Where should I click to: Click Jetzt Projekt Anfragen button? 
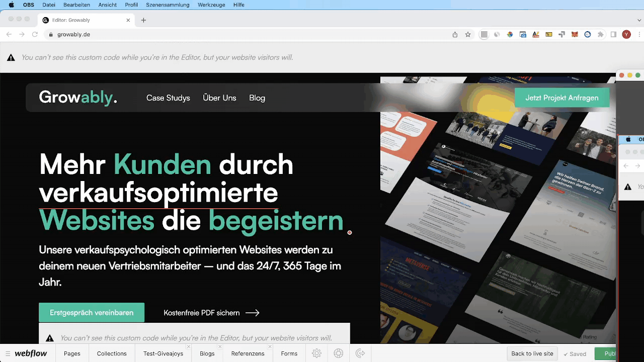point(562,98)
